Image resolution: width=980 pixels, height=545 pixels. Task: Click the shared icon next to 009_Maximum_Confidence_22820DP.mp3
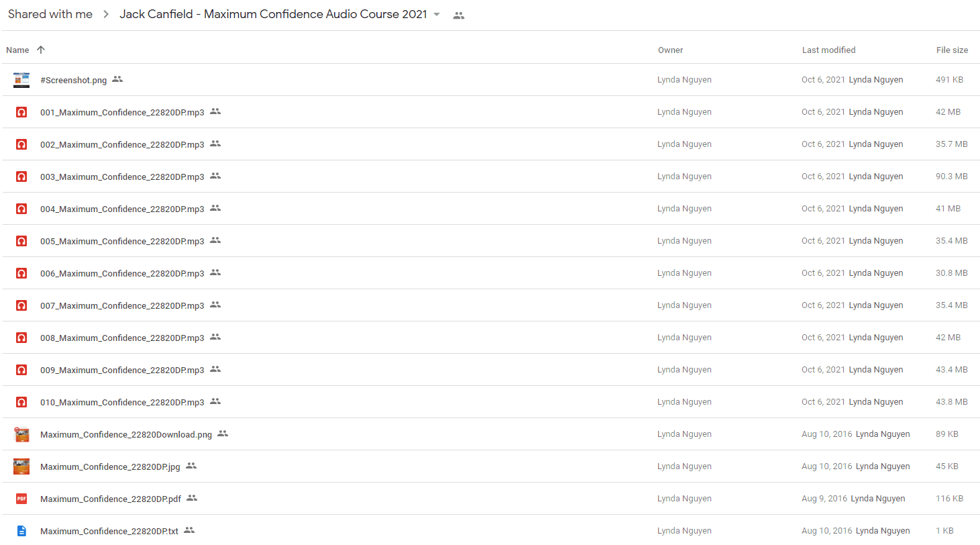pos(215,369)
